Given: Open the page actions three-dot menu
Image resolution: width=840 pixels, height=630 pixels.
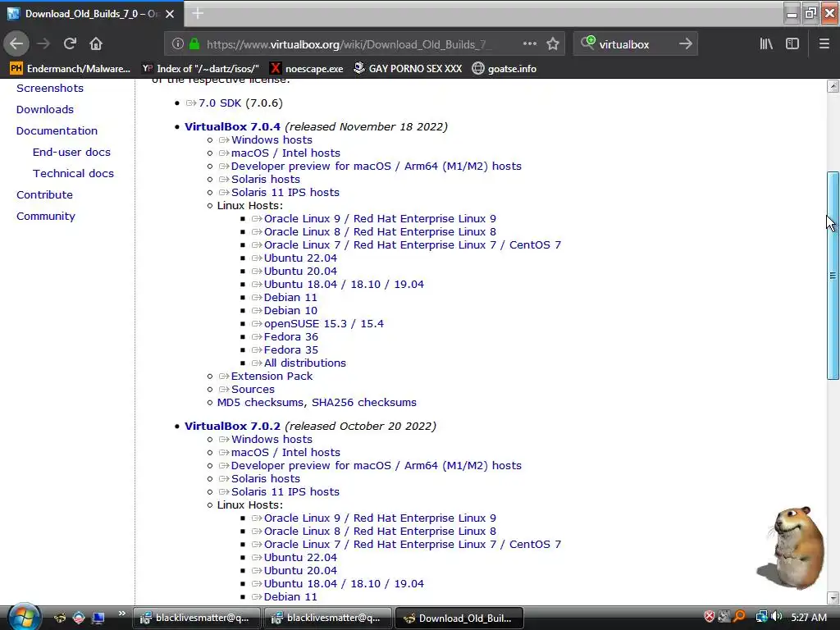Looking at the screenshot, I should [530, 44].
